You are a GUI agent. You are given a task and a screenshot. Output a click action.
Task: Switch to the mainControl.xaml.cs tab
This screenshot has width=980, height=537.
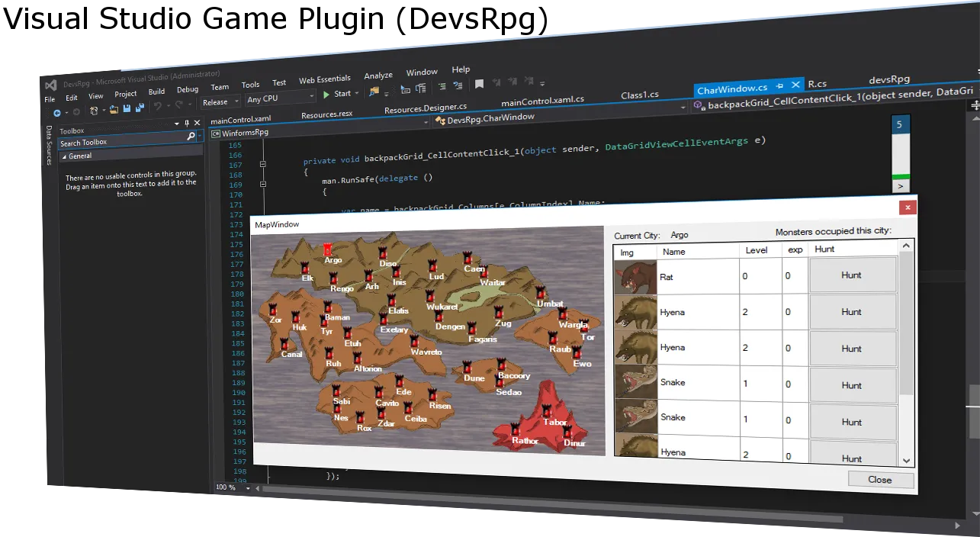(x=542, y=100)
